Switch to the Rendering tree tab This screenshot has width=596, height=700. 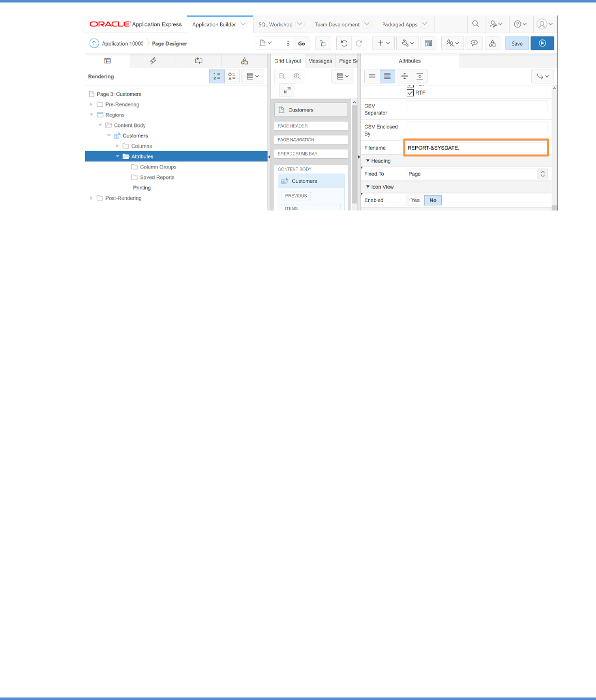pyautogui.click(x=107, y=60)
